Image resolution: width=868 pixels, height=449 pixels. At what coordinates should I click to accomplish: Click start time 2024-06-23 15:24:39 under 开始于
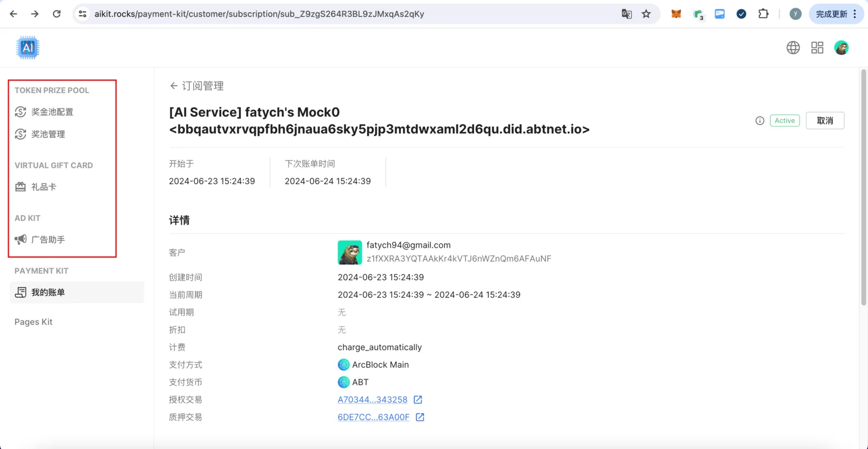pyautogui.click(x=212, y=181)
